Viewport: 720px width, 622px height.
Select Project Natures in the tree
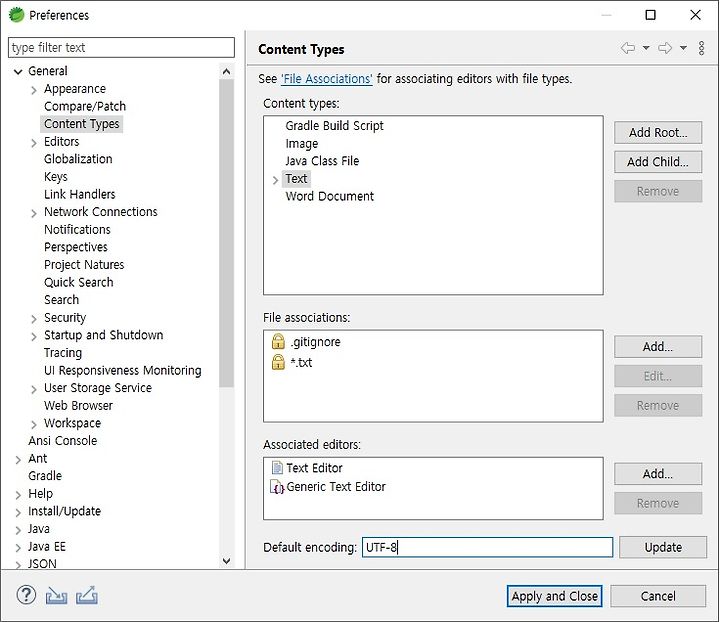[x=84, y=264]
